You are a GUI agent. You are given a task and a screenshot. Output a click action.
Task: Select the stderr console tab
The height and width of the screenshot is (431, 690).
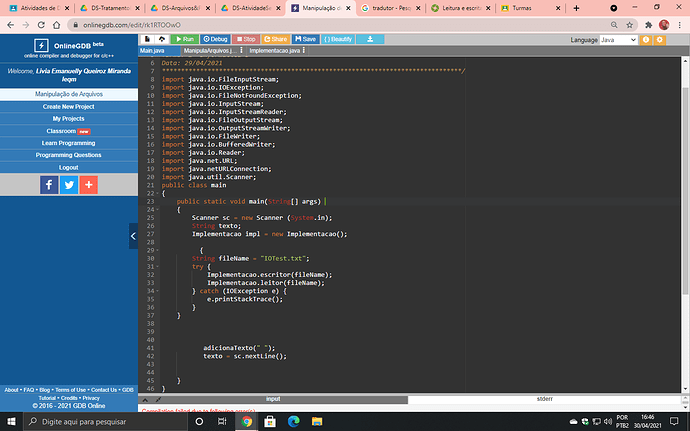click(x=544, y=399)
